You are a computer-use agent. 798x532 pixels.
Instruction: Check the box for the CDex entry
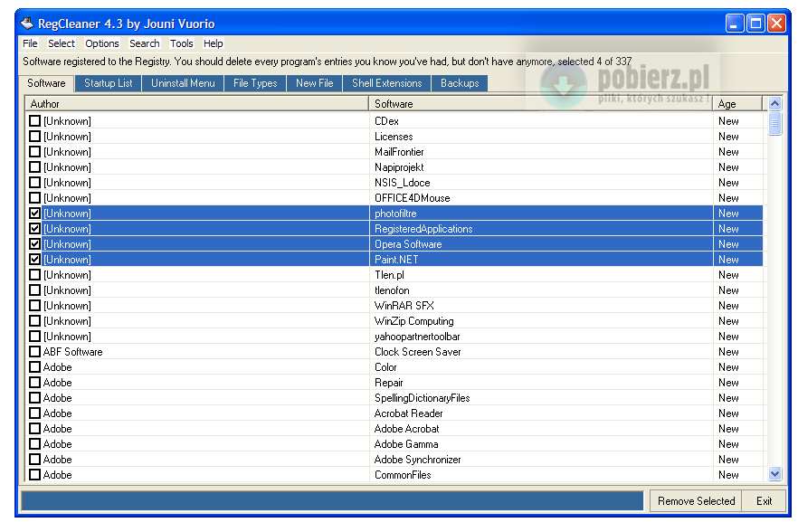click(x=34, y=121)
